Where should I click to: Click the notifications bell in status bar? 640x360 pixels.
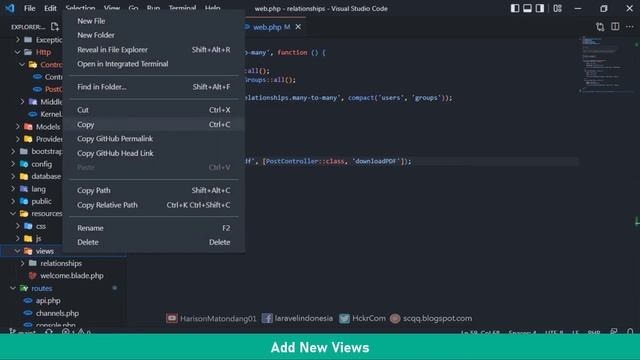click(630, 331)
